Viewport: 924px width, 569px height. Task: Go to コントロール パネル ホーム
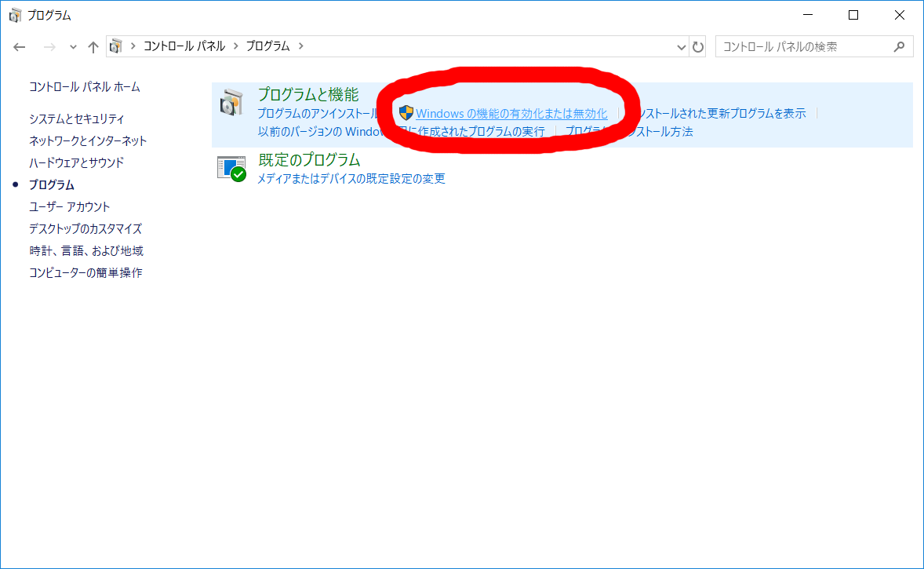point(85,86)
